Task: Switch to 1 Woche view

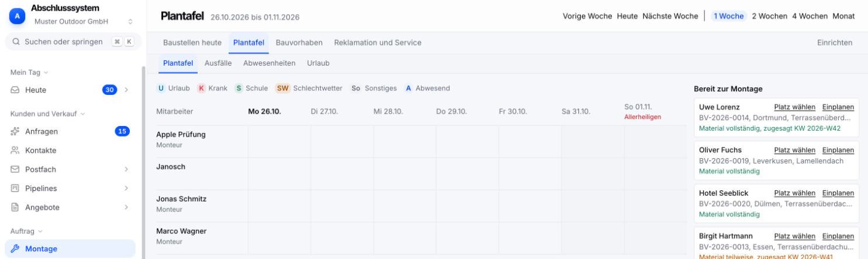Action: point(728,16)
